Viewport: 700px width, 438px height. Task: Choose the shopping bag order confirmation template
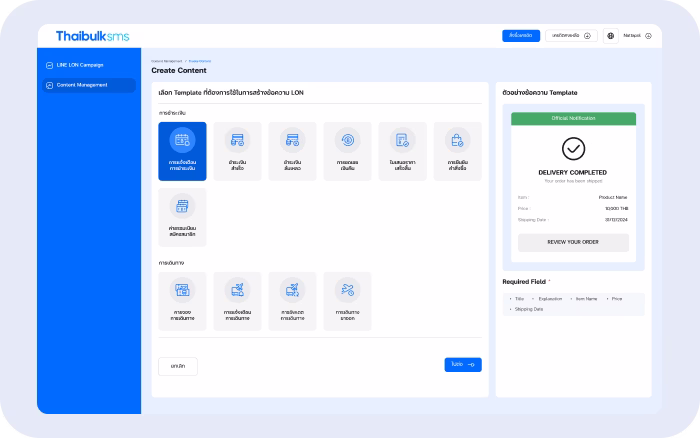point(457,151)
